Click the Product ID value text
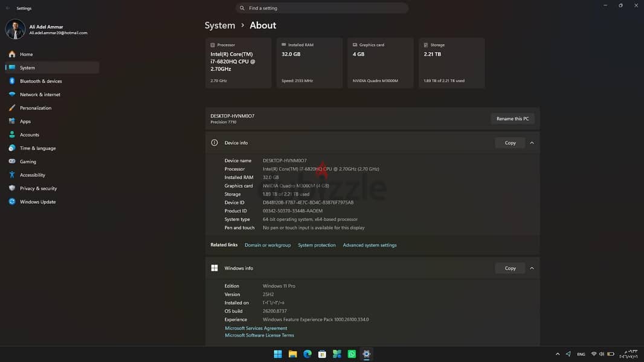644x362 pixels. [x=292, y=211]
